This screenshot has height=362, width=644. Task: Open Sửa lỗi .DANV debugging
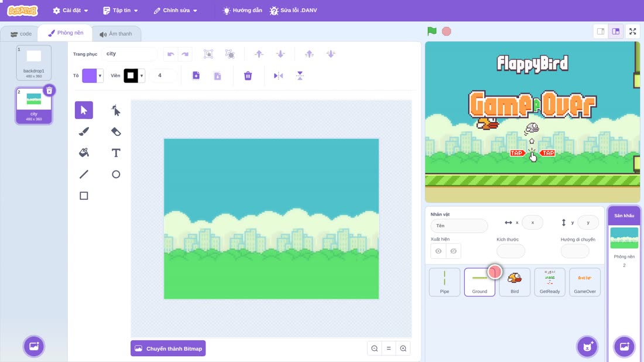pos(293,11)
